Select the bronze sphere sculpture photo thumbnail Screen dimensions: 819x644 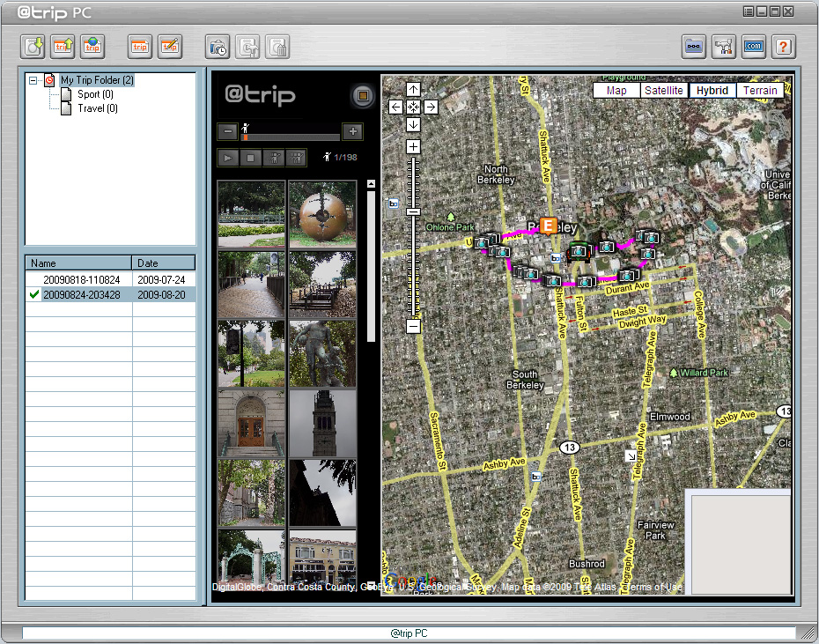click(322, 214)
